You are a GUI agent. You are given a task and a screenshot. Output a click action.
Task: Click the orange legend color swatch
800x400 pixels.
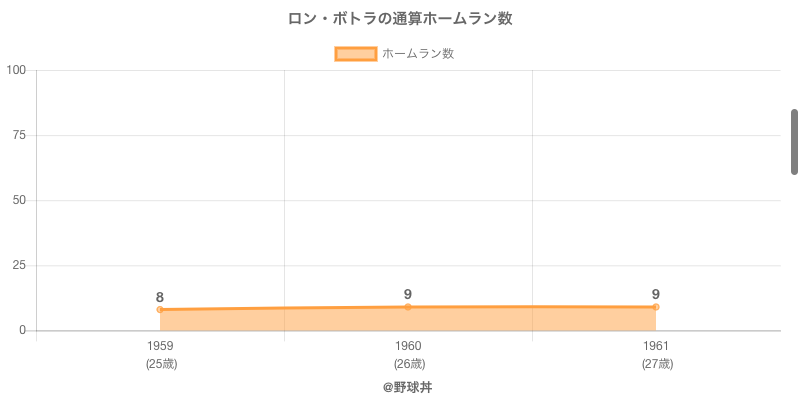pos(356,54)
